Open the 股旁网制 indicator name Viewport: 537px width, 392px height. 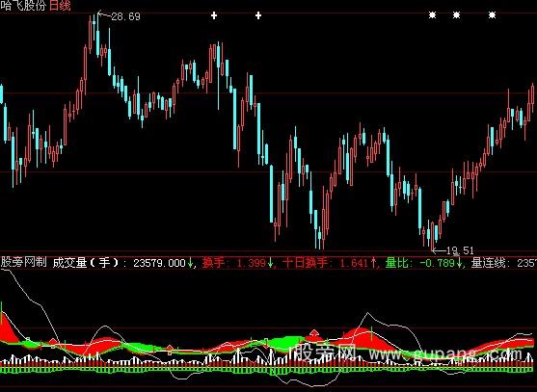23,263
